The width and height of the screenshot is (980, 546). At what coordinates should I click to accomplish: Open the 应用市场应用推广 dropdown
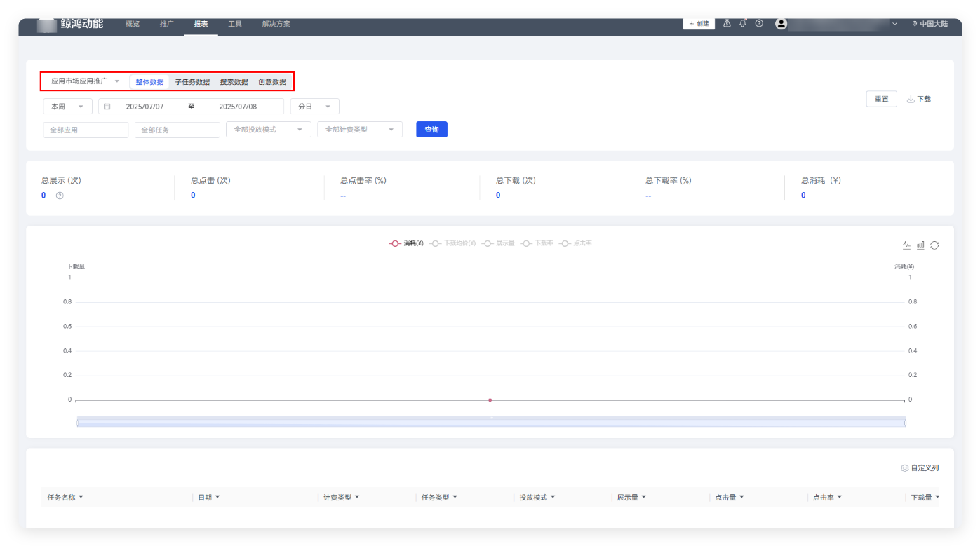(x=85, y=81)
